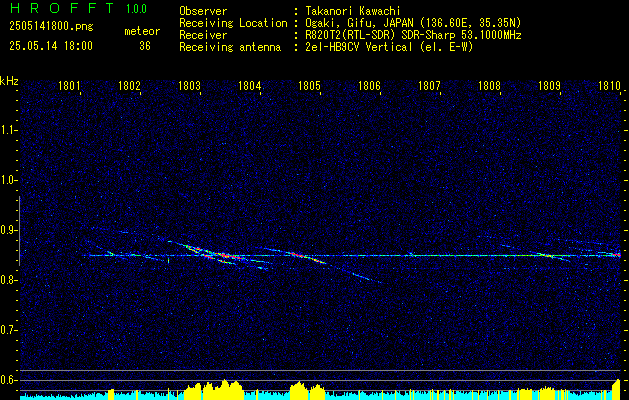Click the 0.6 kHz axis label
This screenshot has width=629, height=400.
(8, 380)
